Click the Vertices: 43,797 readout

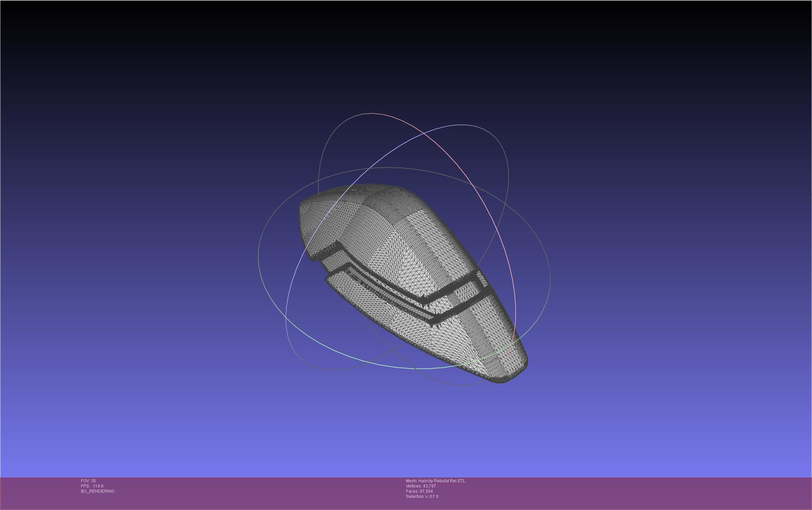coord(421,486)
